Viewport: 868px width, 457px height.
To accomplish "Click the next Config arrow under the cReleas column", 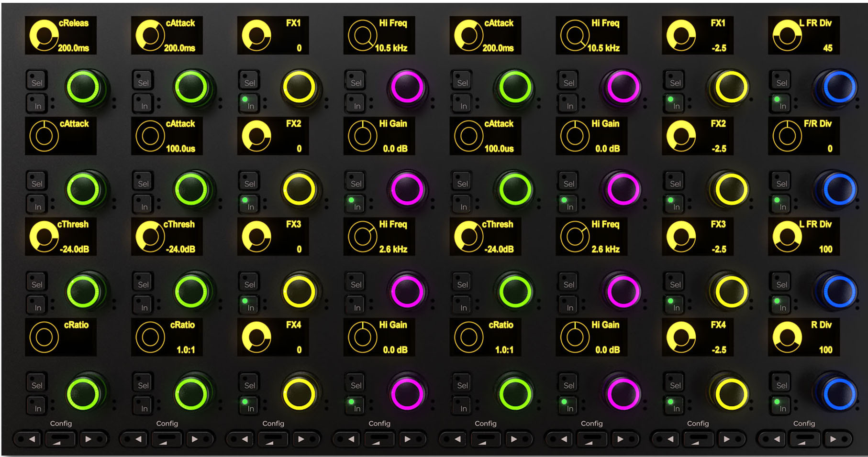I will [93, 439].
